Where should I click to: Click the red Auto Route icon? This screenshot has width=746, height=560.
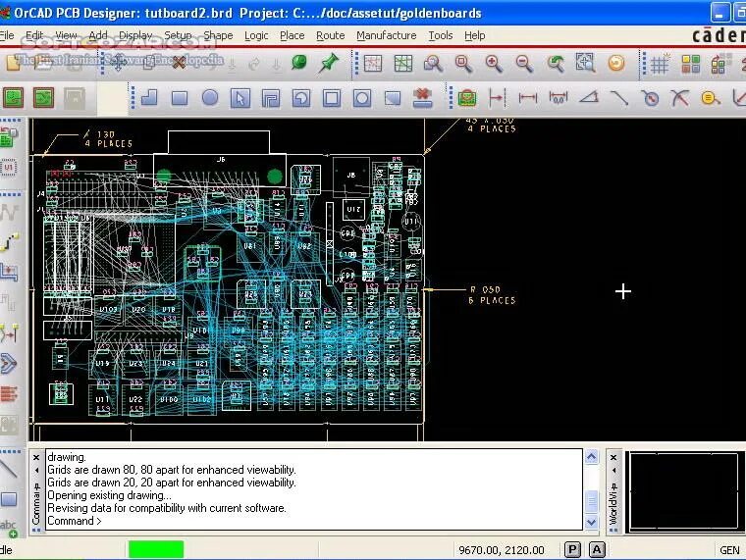(x=9, y=393)
